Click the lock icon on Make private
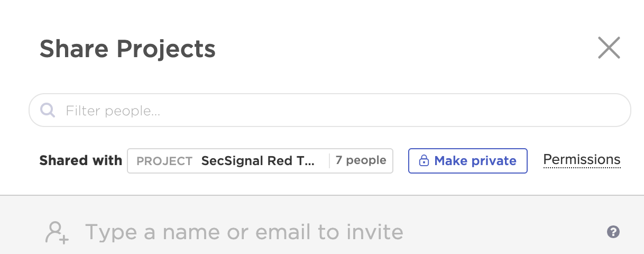This screenshot has width=644, height=254. [x=424, y=161]
